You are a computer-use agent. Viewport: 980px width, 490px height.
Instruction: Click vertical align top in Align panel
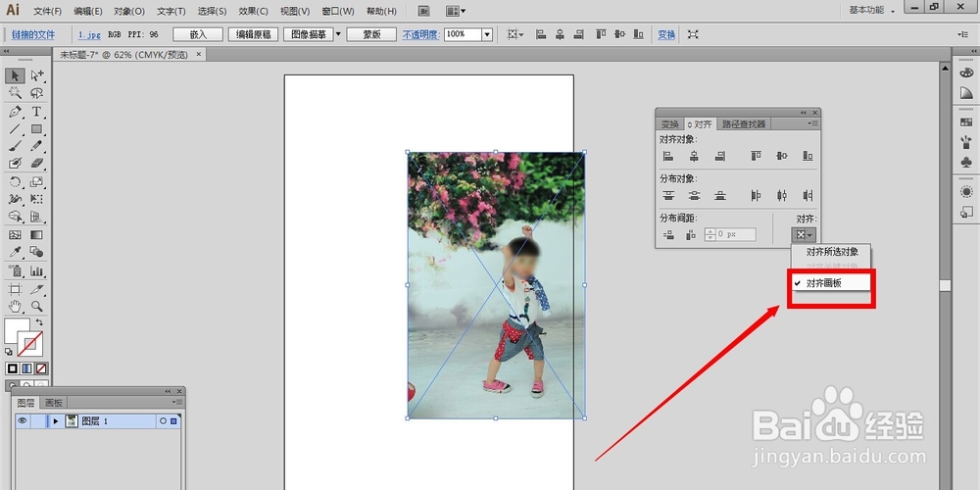point(756,156)
